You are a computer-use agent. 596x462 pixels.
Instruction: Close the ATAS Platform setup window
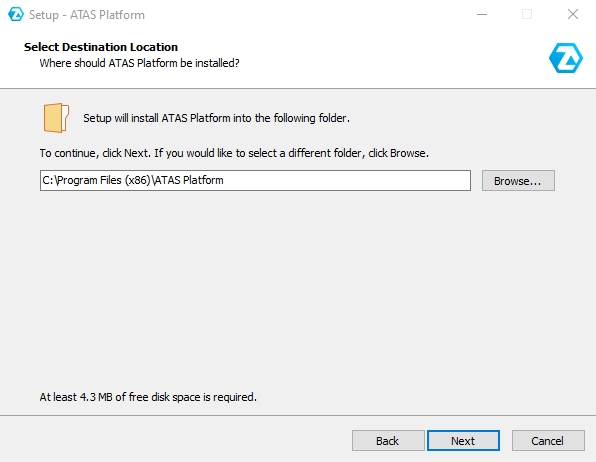[x=572, y=14]
